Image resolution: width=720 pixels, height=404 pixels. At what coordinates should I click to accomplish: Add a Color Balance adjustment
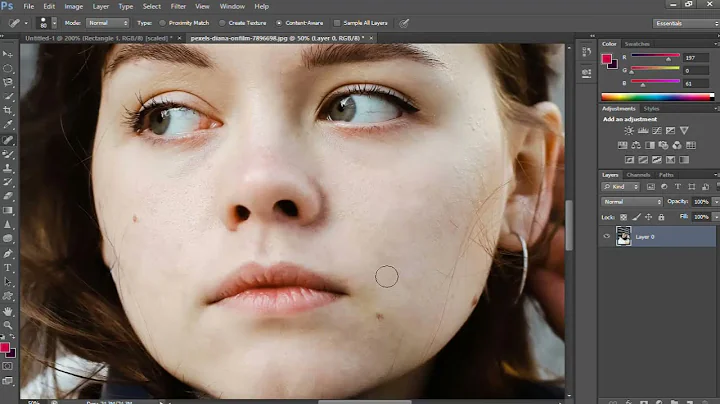coord(636,145)
